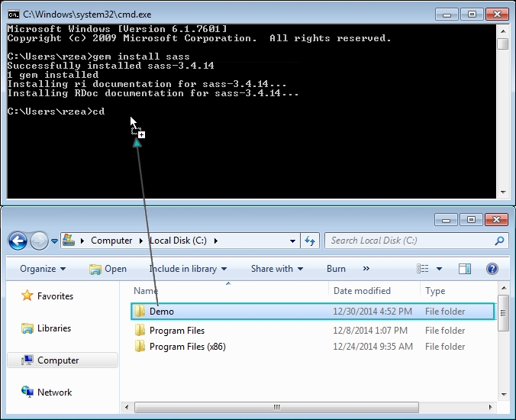Select the Demo folder icon
The image size is (516, 420).
(140, 312)
